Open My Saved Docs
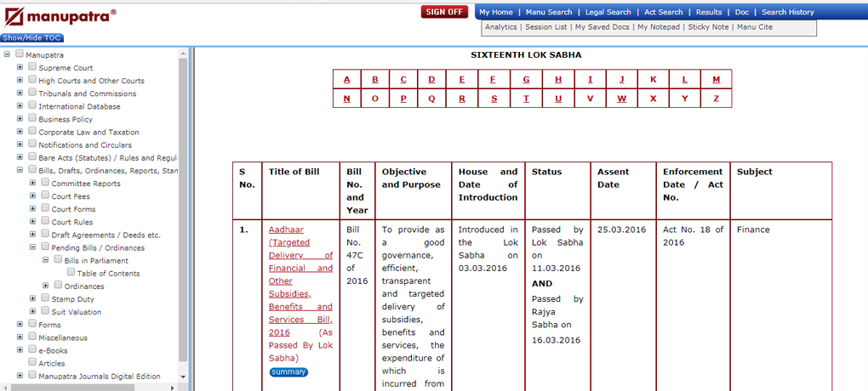This screenshot has width=868, height=391. [x=602, y=26]
